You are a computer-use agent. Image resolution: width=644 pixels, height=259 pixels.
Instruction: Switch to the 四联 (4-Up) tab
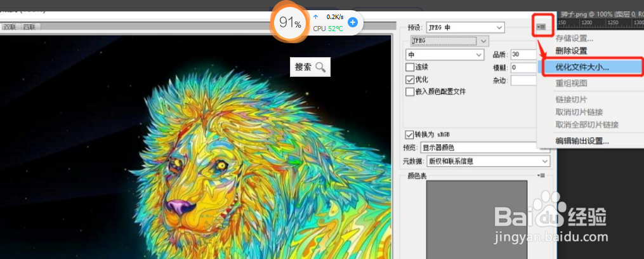[x=29, y=27]
